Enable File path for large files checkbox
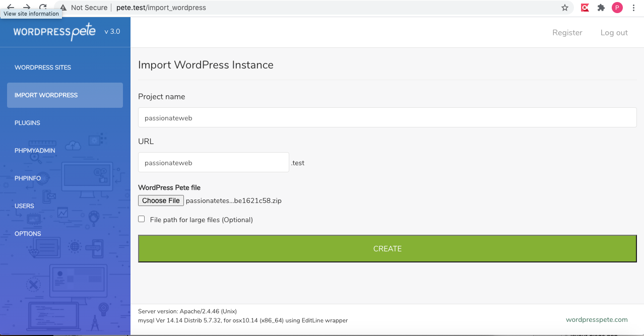This screenshot has height=336, width=644. click(x=142, y=219)
